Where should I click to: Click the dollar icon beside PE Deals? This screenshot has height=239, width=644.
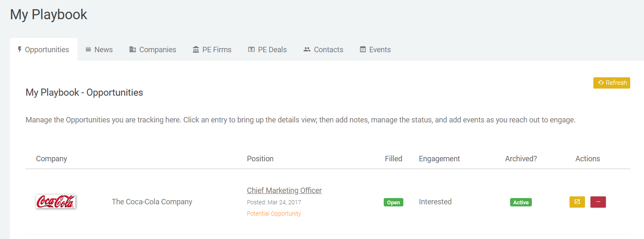(x=251, y=49)
